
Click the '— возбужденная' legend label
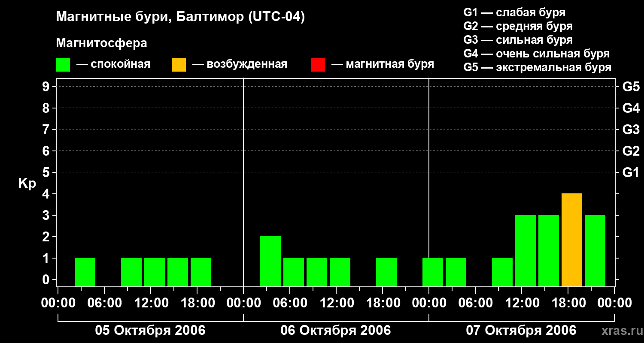pos(240,64)
